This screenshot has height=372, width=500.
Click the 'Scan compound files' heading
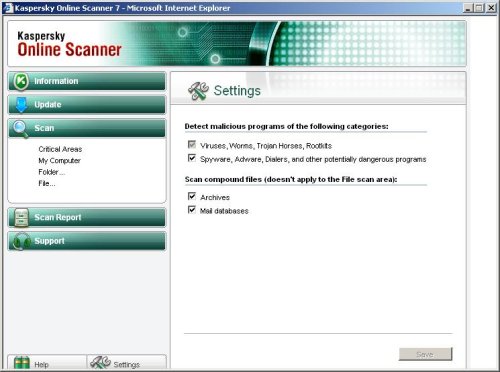pos(291,179)
